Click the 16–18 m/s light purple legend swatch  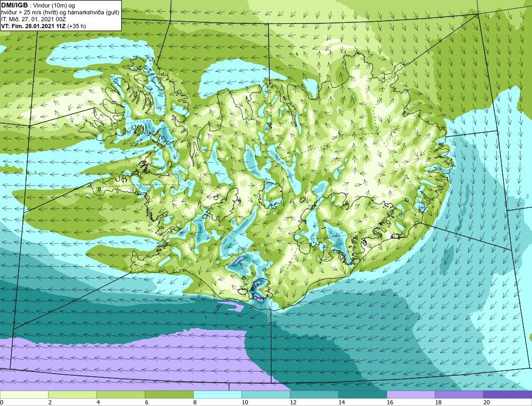(411, 394)
